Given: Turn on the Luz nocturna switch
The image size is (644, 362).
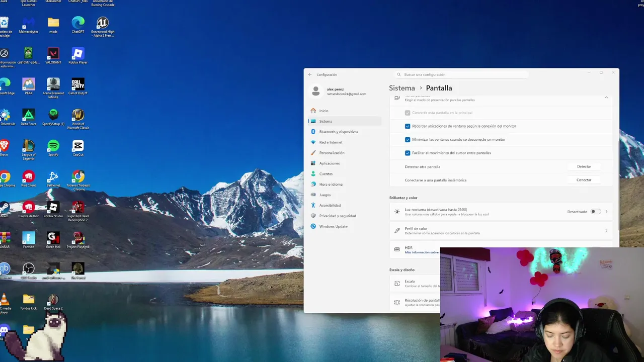Looking at the screenshot, I should pyautogui.click(x=596, y=212).
